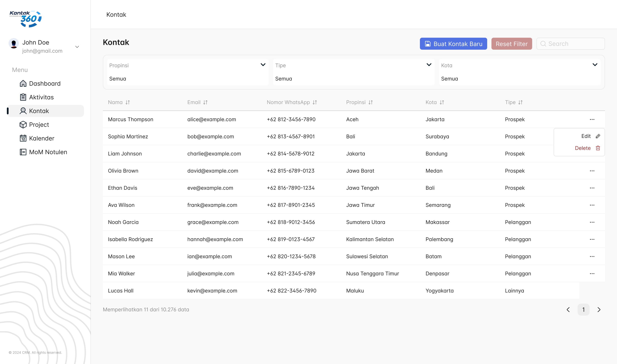Expand the John Doe account menu

click(x=77, y=47)
